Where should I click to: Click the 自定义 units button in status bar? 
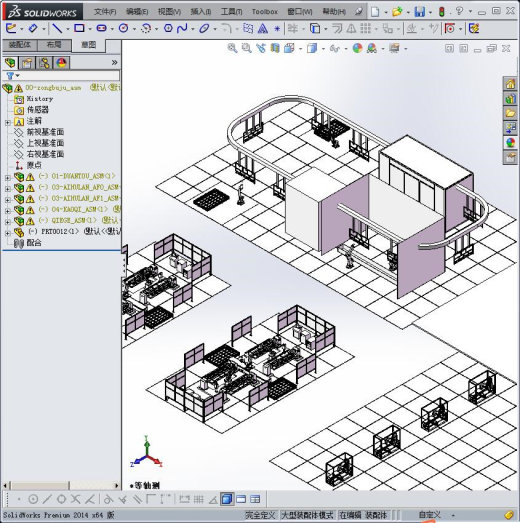[430, 515]
